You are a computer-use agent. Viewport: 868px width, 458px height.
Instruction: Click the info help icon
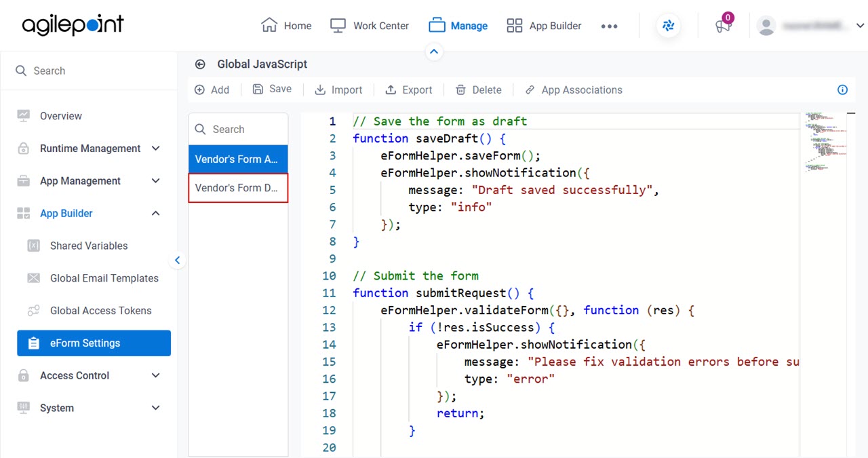pos(842,90)
